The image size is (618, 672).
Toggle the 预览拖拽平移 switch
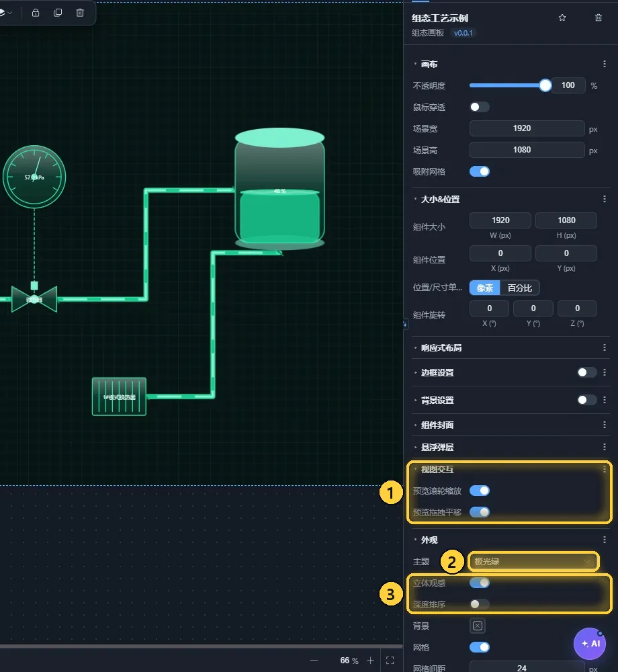[479, 512]
